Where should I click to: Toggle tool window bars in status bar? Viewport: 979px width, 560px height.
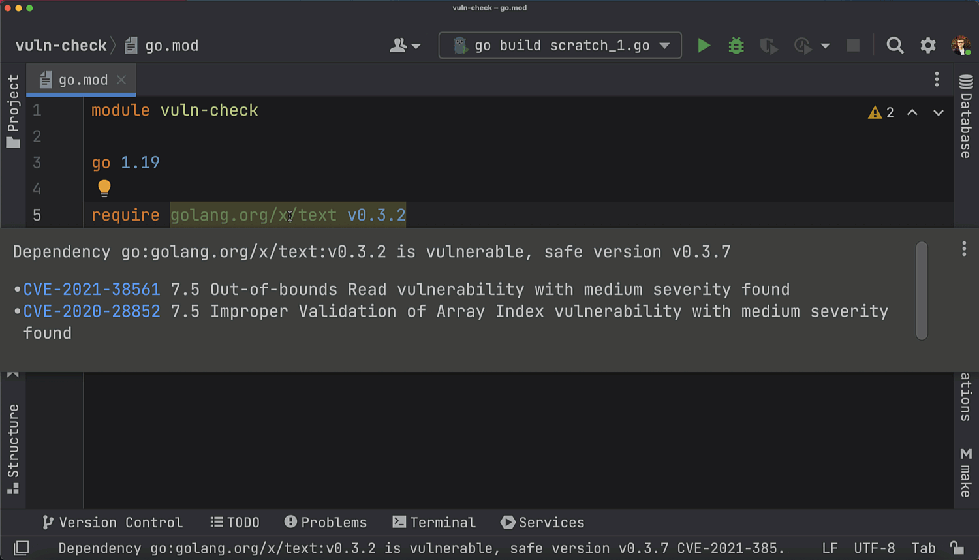click(22, 548)
